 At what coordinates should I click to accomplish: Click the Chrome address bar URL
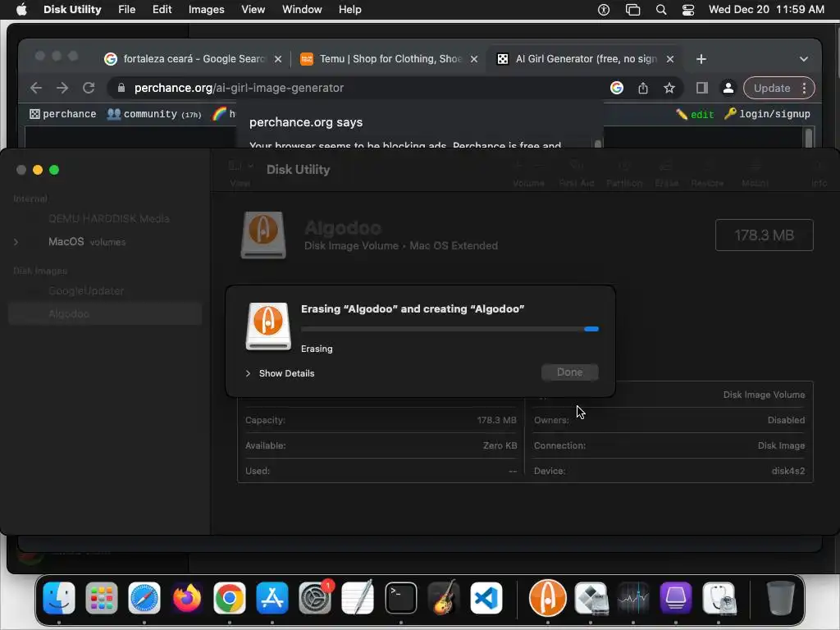click(x=239, y=88)
